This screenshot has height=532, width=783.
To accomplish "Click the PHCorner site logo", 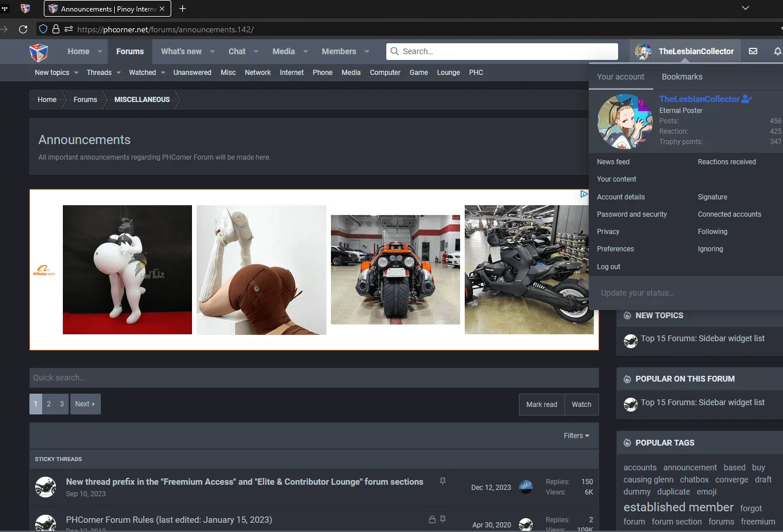I will [39, 52].
